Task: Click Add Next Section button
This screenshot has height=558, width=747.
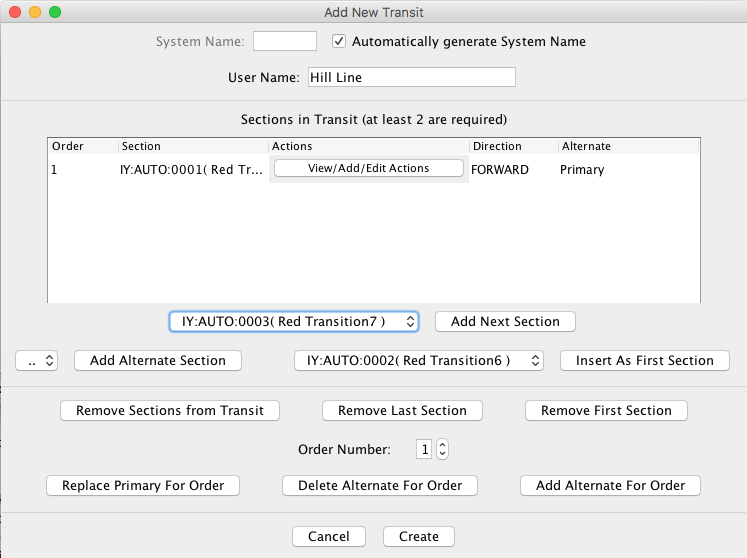Action: click(505, 322)
